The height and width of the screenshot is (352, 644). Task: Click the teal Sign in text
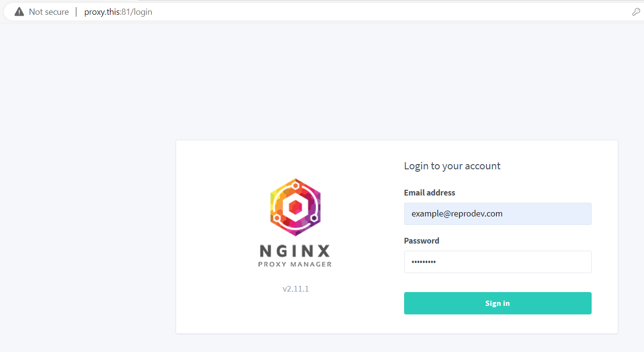pyautogui.click(x=497, y=303)
